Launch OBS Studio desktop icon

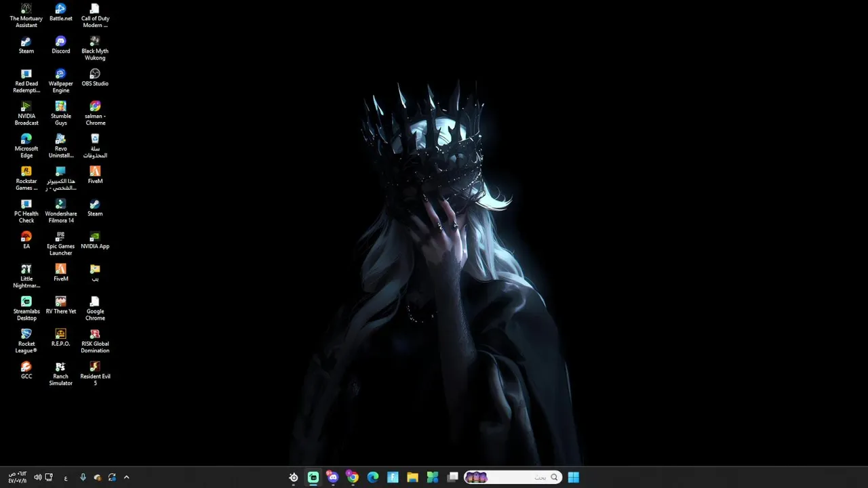[x=95, y=78]
